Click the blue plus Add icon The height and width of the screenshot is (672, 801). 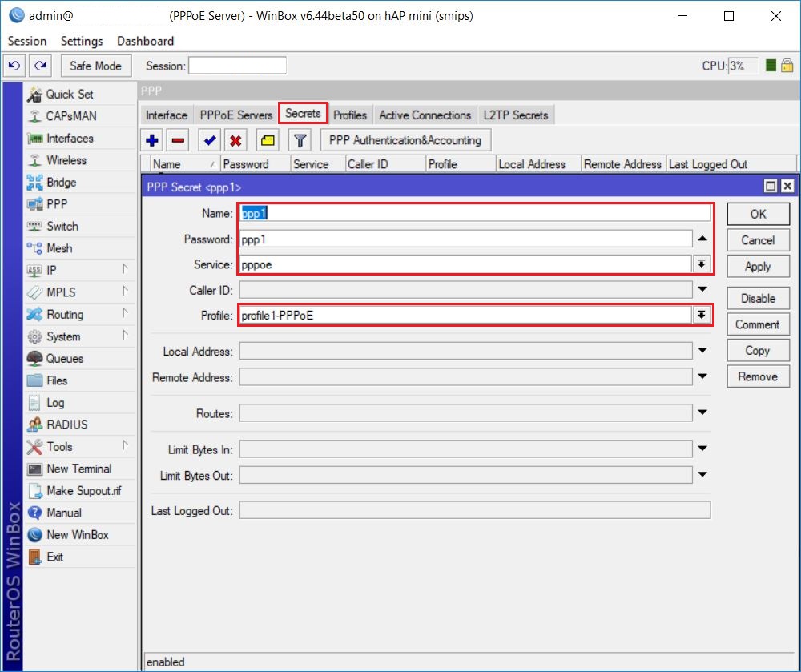coord(152,140)
